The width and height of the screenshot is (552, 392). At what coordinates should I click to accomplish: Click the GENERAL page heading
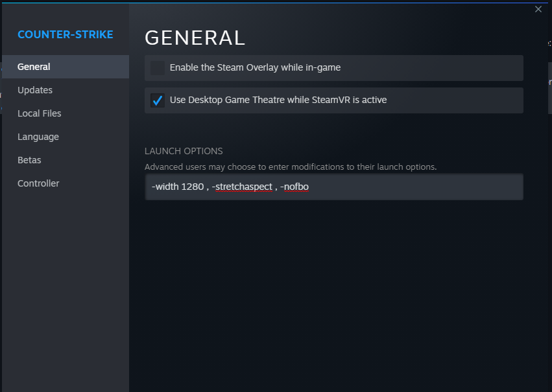[x=195, y=38]
